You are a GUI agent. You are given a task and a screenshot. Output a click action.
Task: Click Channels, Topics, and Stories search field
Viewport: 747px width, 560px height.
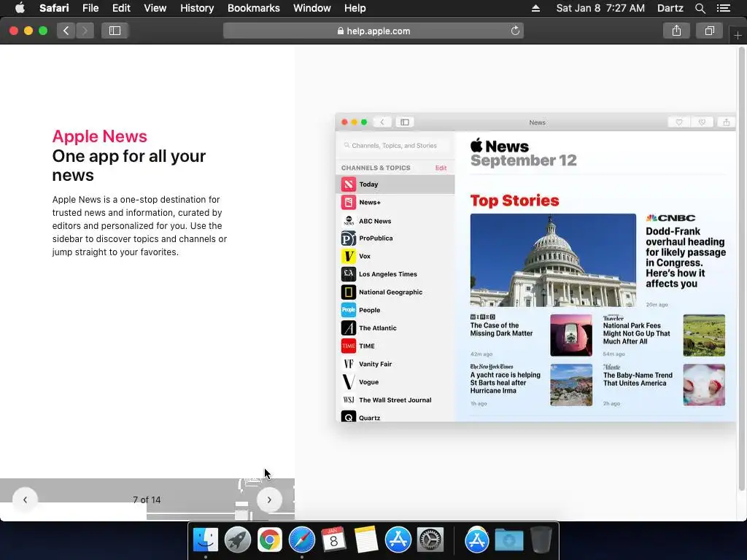[395, 146]
